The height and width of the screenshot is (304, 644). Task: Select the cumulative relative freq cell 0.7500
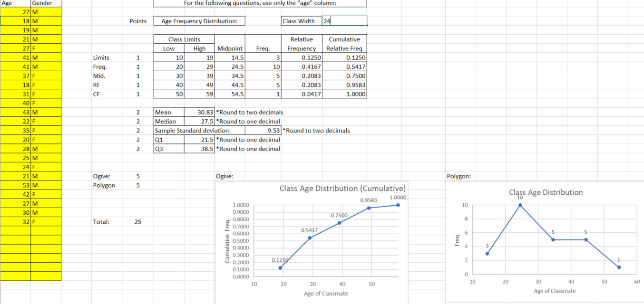(x=344, y=76)
